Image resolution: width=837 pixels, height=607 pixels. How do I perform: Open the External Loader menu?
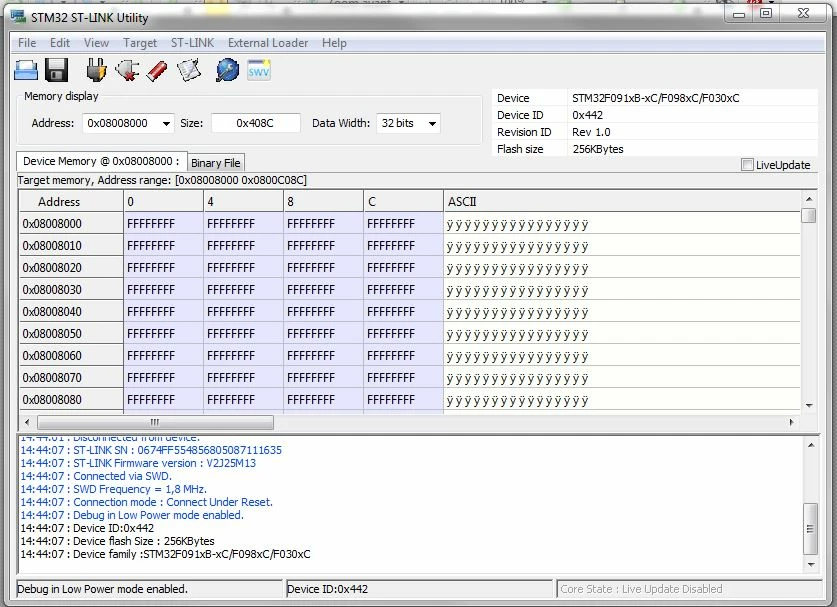268,43
